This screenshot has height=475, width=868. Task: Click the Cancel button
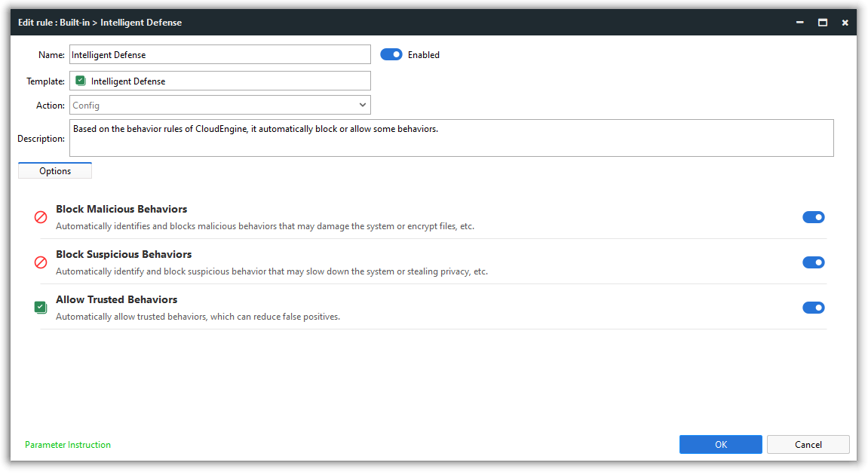808,445
